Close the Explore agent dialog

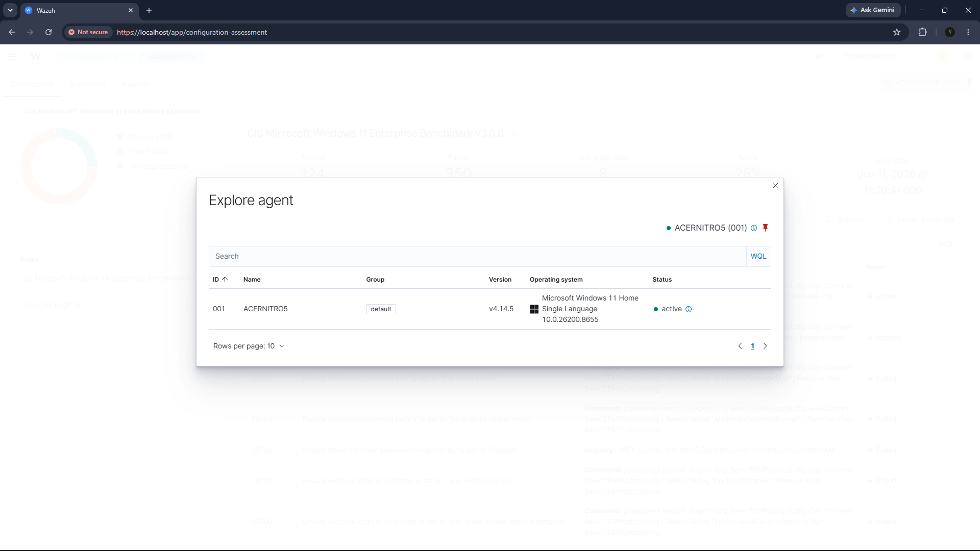pyautogui.click(x=775, y=186)
